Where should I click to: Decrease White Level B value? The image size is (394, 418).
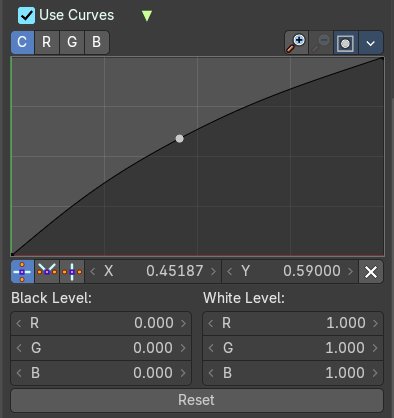211,373
